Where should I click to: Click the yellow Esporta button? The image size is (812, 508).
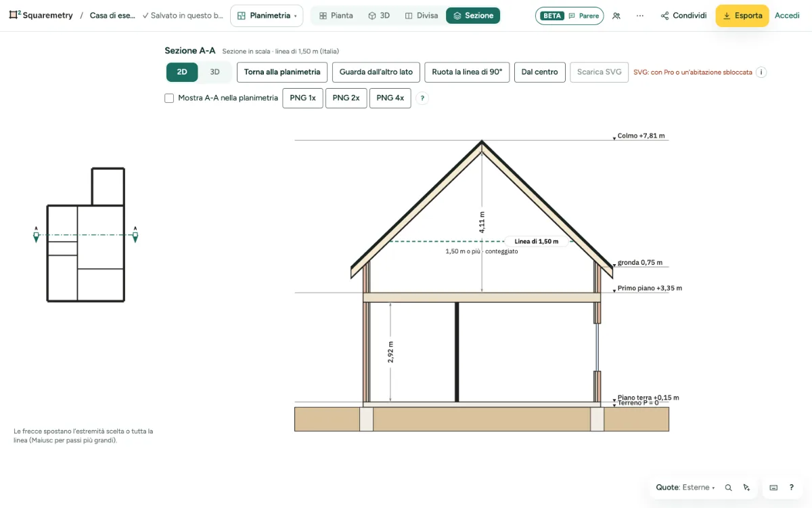(x=742, y=16)
